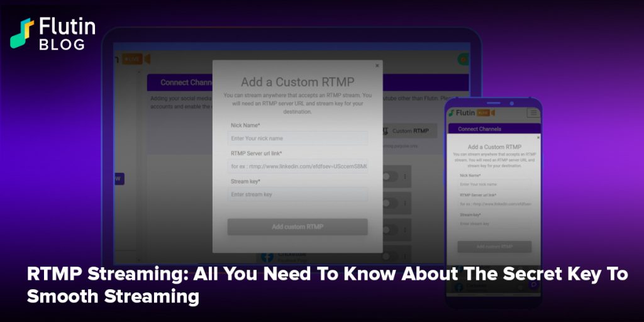Click the Add a Custom RTMP heading on laptop

[297, 82]
